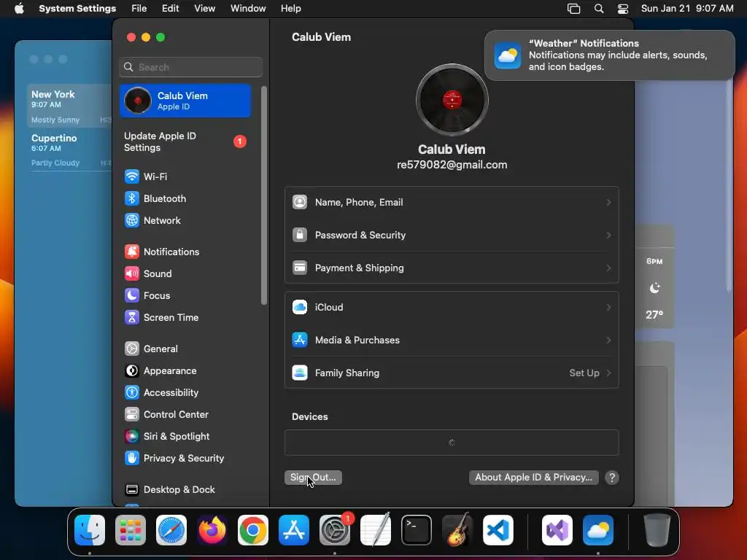The image size is (747, 560).
Task: Open the Window menu
Action: (x=248, y=9)
